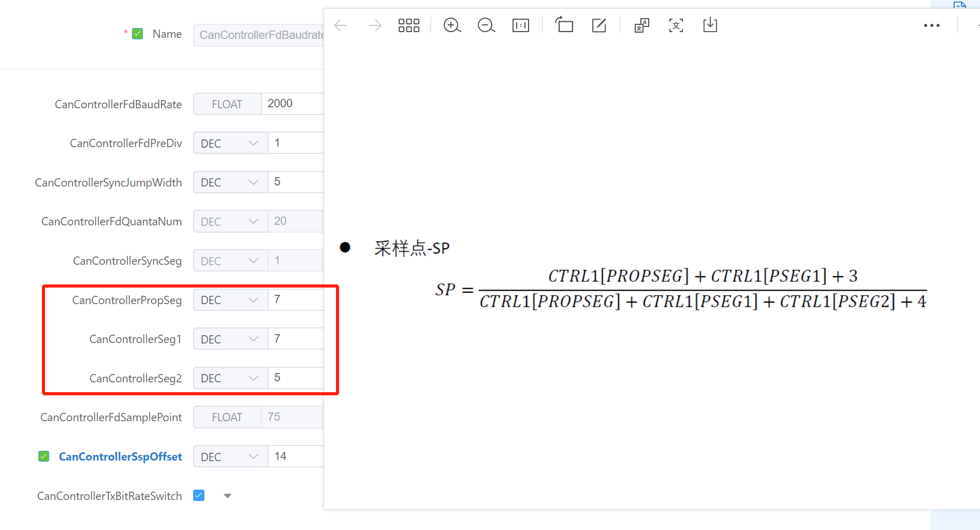Screen dimensions: 980x530
Task: Click CanControllerSspOffset value 14 field
Action: [x=296, y=456]
